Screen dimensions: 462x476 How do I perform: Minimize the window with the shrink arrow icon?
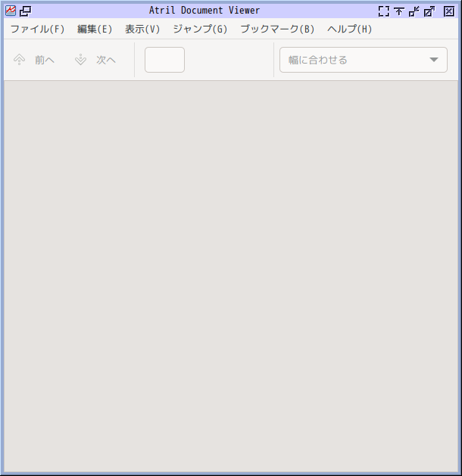click(x=414, y=11)
